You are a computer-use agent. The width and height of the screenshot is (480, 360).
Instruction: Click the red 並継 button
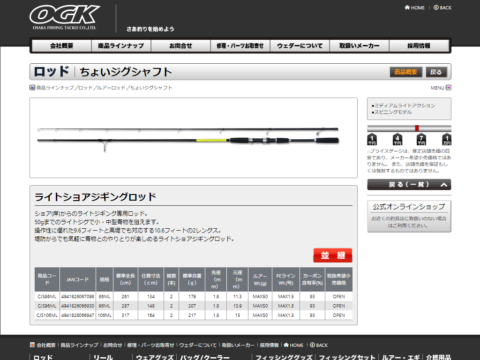tap(333, 255)
